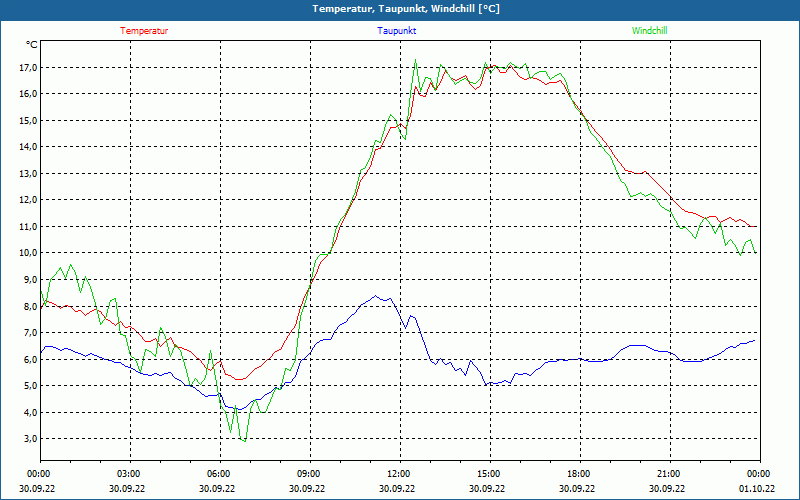Click the 6,0 value on the y-axis

pos(30,359)
